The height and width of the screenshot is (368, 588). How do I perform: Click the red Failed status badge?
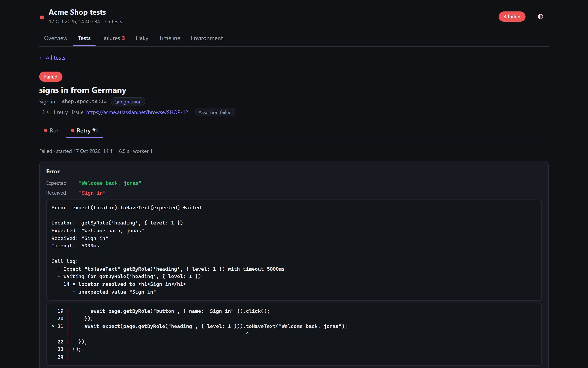point(51,77)
